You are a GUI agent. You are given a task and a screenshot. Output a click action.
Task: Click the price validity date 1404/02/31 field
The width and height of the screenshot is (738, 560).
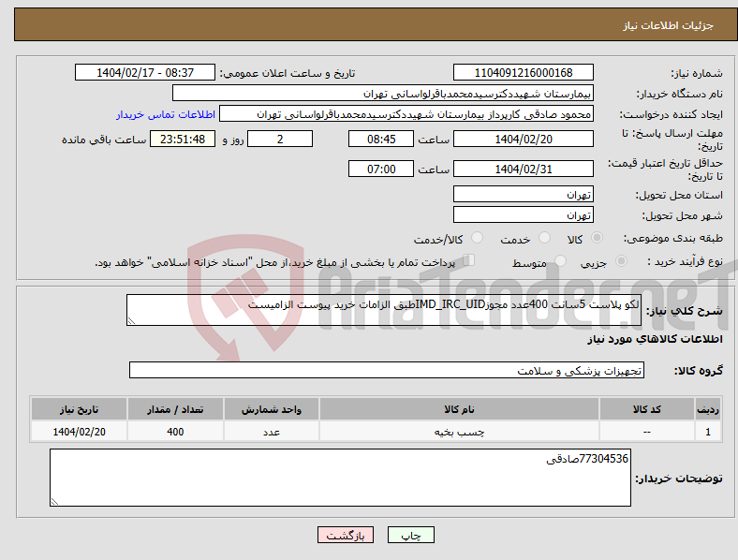tap(523, 169)
